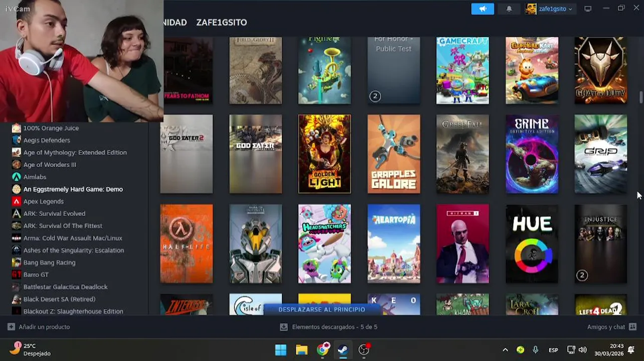Click the ESP input language indicator
This screenshot has height=361, width=644.
coord(553,350)
